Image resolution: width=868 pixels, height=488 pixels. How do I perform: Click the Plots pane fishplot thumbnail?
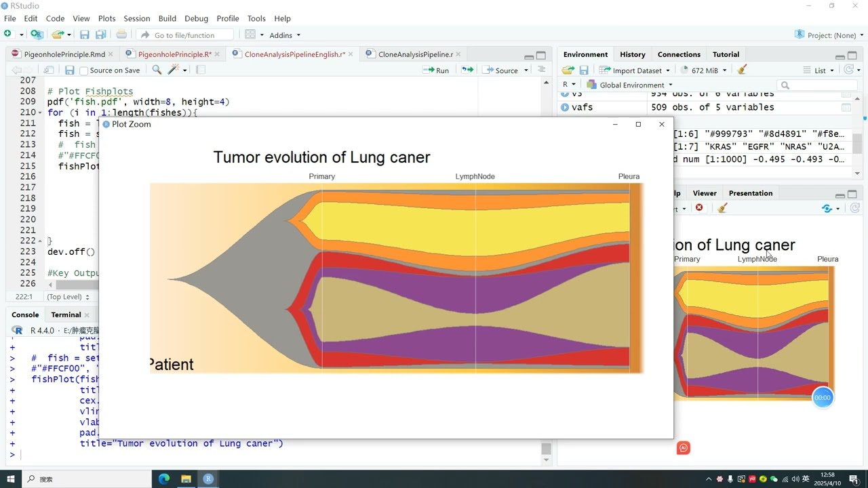pyautogui.click(x=753, y=332)
